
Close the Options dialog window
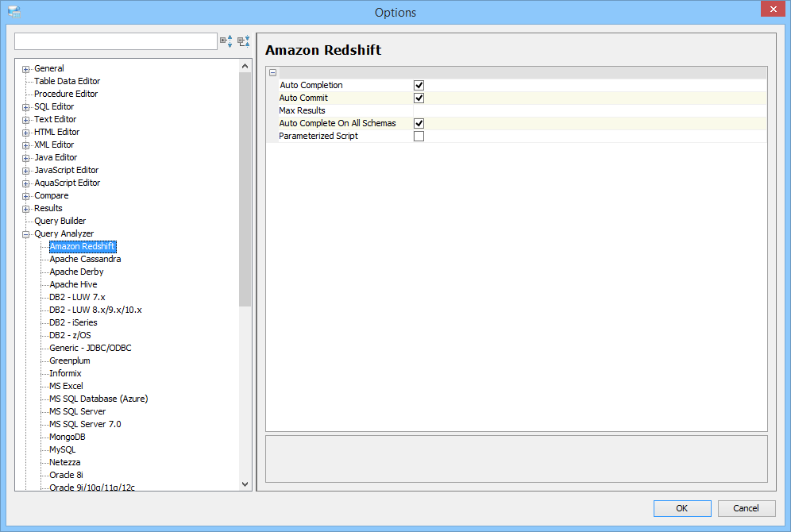pyautogui.click(x=774, y=9)
